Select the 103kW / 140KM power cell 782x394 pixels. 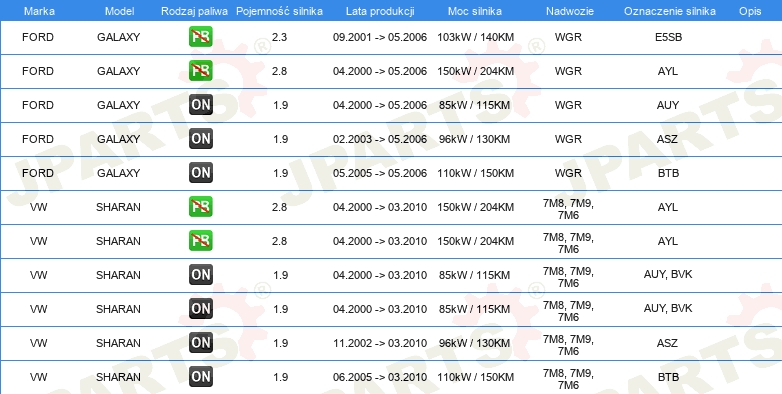[475, 37]
